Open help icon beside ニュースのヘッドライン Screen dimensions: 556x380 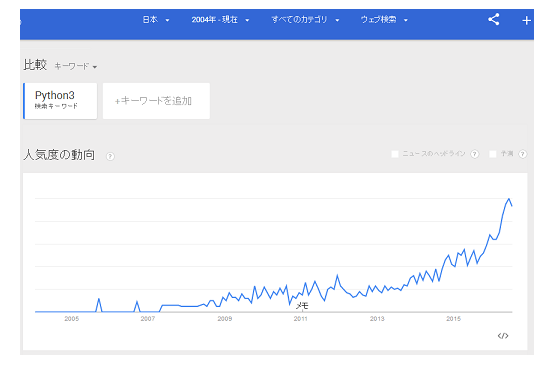(474, 154)
